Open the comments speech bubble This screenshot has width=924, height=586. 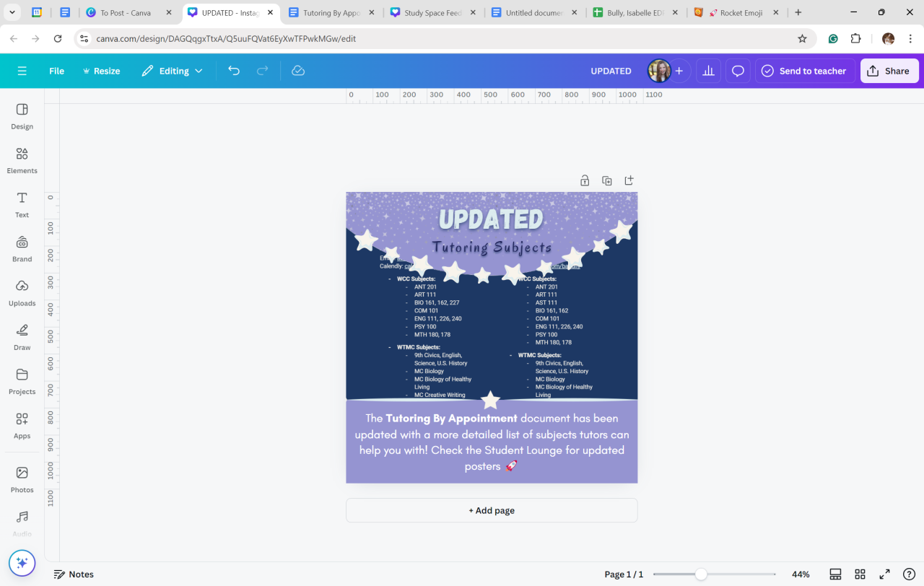tap(738, 71)
